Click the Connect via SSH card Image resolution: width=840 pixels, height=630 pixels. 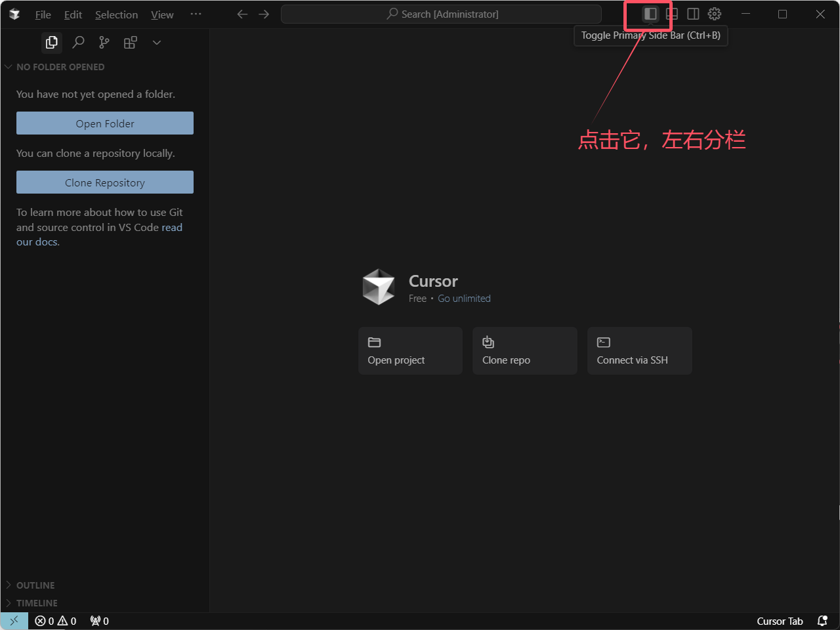pos(640,351)
